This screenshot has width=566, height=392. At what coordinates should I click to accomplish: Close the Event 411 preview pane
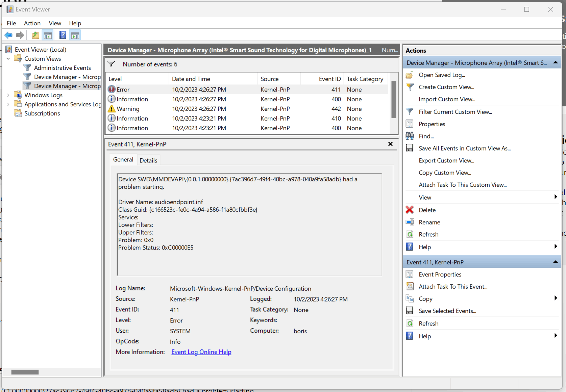coord(390,144)
